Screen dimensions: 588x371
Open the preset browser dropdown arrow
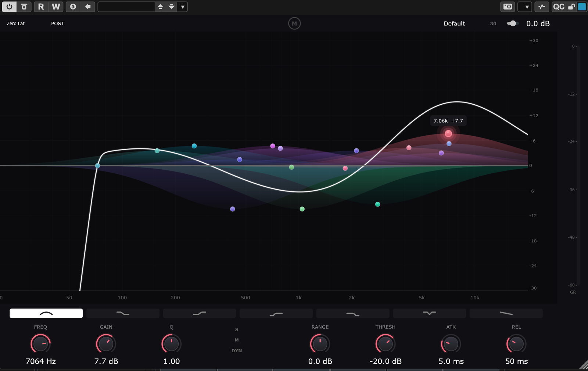[183, 7]
